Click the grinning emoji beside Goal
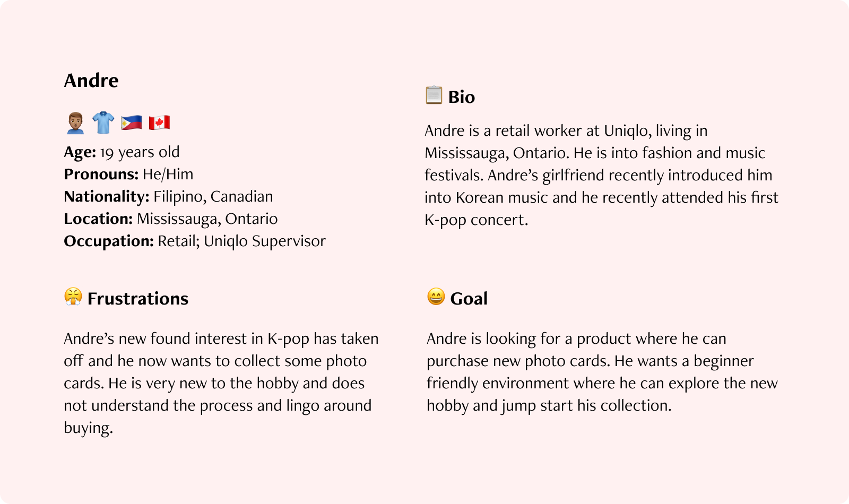This screenshot has height=504, width=849. pyautogui.click(x=436, y=297)
